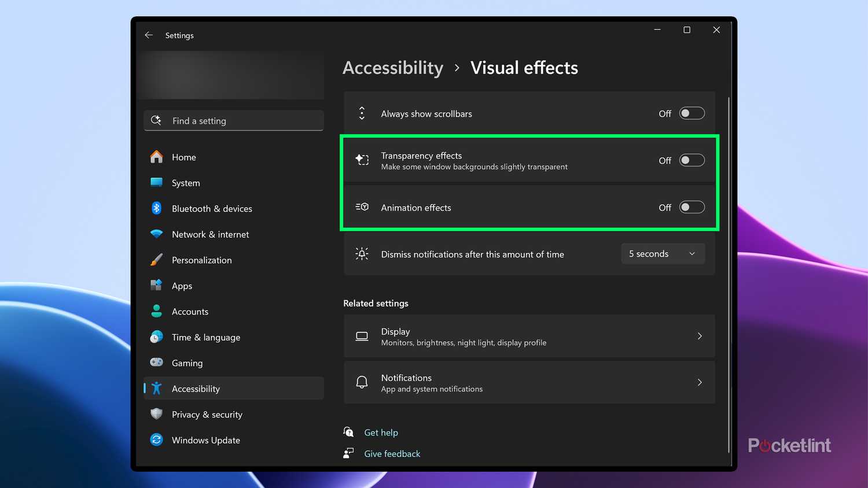Viewport: 868px width, 488px height.
Task: Select the Bluetooth & devices icon
Action: click(156, 208)
